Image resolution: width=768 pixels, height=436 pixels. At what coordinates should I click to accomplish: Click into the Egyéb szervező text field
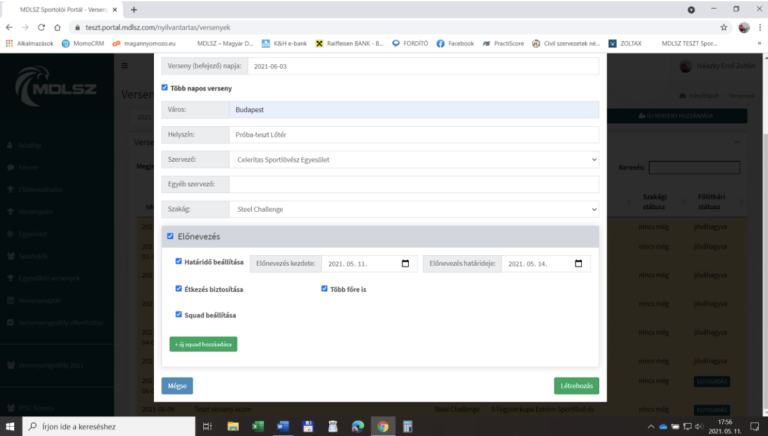coord(413,185)
